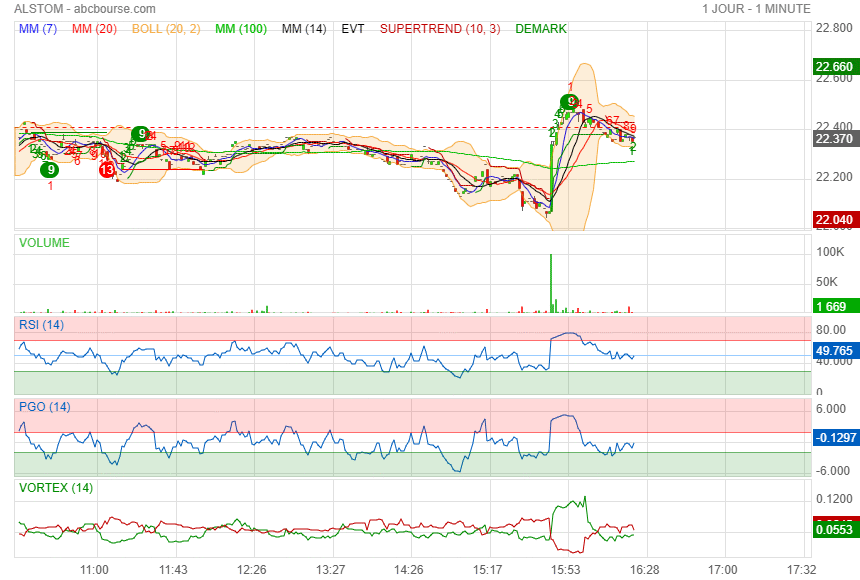860x580 pixels.
Task: Click the green 9 marker at the price peak
Action: pyautogui.click(x=569, y=102)
